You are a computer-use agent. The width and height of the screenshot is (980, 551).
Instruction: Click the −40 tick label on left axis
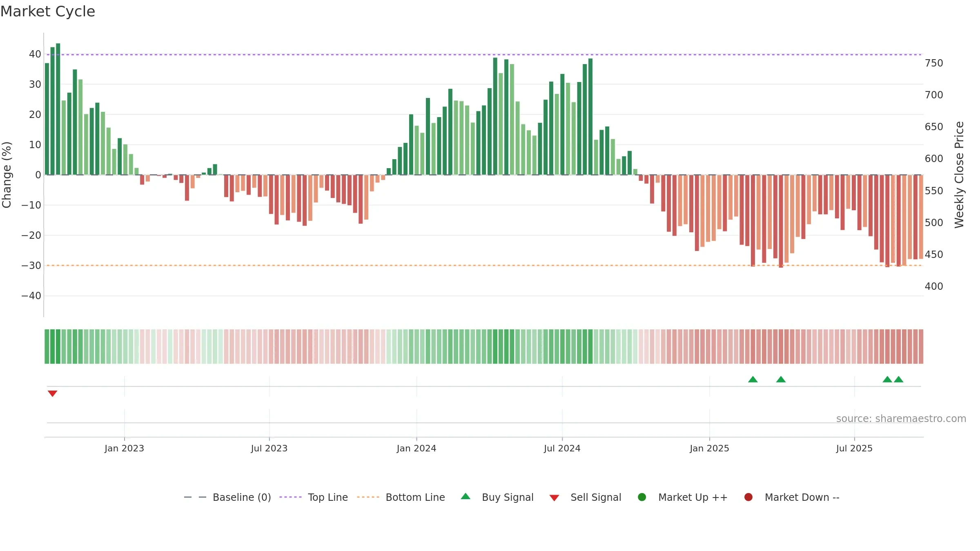[x=31, y=295]
